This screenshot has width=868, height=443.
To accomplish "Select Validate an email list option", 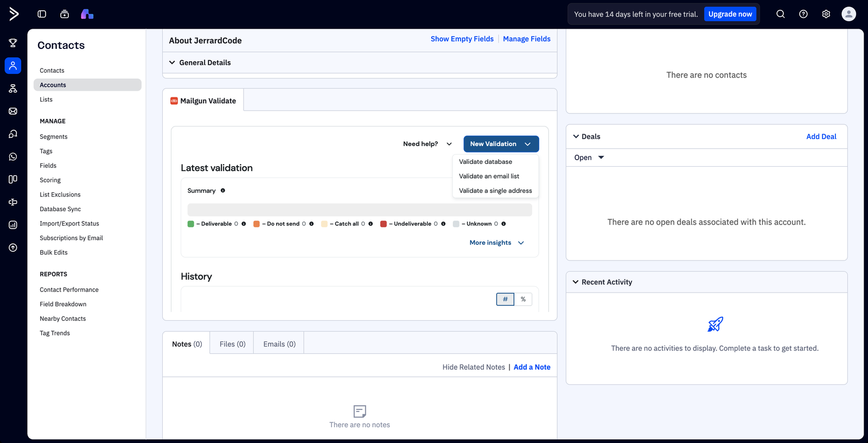I will point(489,176).
